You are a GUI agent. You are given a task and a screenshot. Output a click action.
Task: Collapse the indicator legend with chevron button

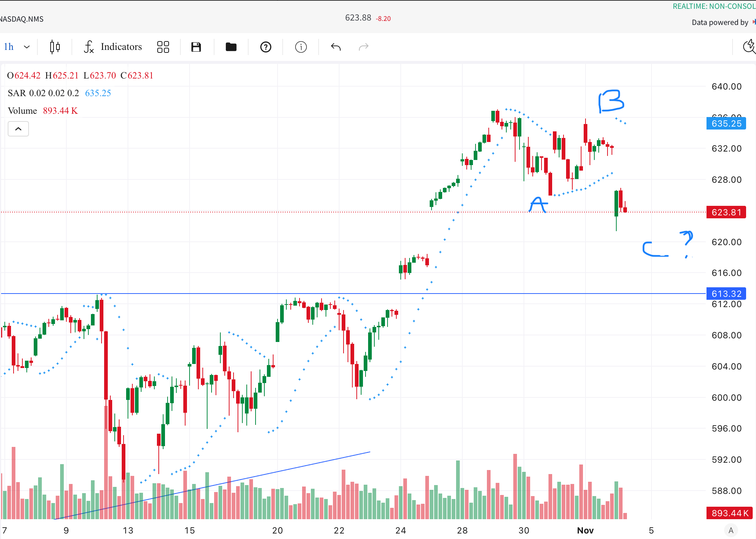tap(18, 129)
